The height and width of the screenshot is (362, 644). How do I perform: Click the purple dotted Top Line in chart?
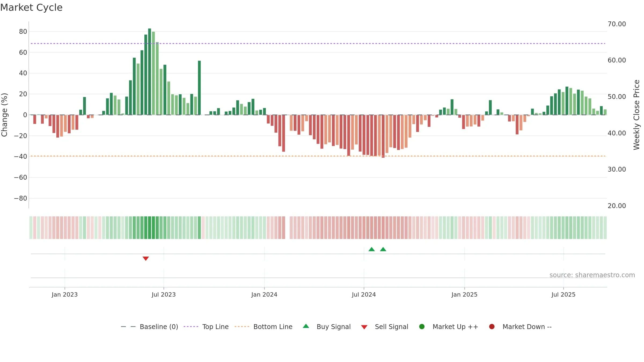click(x=318, y=43)
